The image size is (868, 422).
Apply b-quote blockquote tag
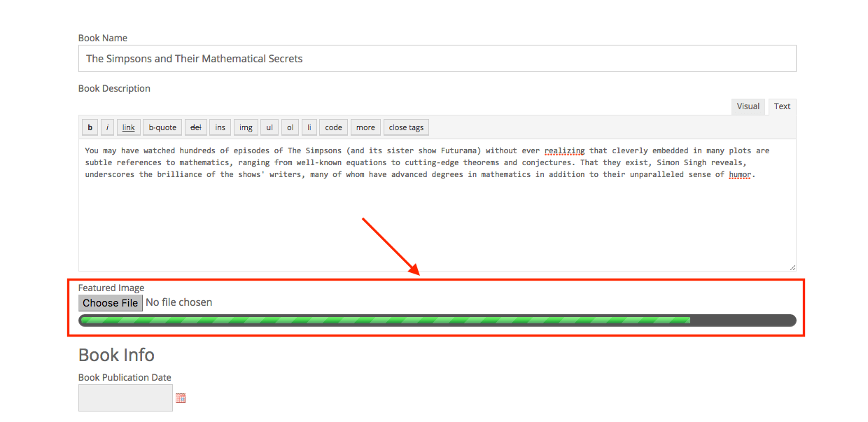pyautogui.click(x=162, y=127)
